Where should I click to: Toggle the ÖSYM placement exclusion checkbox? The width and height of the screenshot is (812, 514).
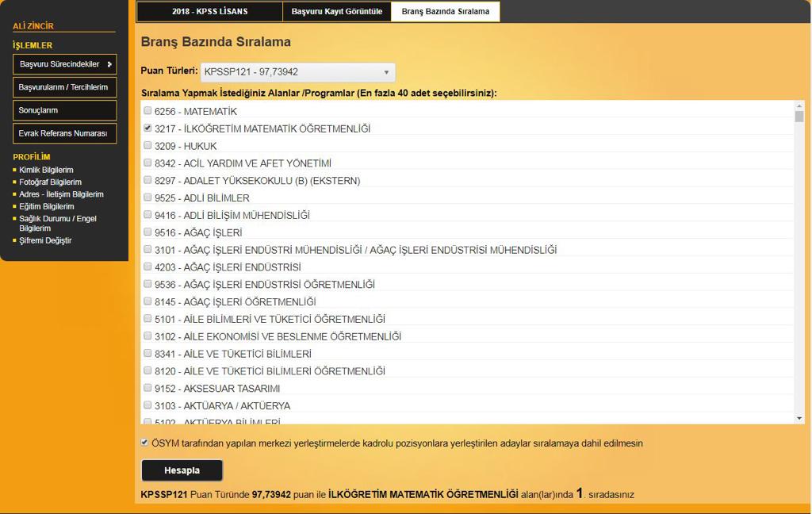coord(144,443)
